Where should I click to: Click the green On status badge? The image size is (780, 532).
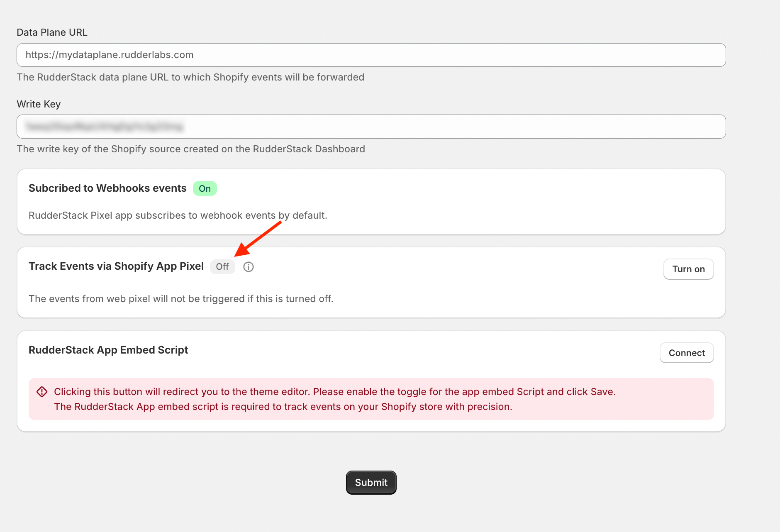pos(205,188)
